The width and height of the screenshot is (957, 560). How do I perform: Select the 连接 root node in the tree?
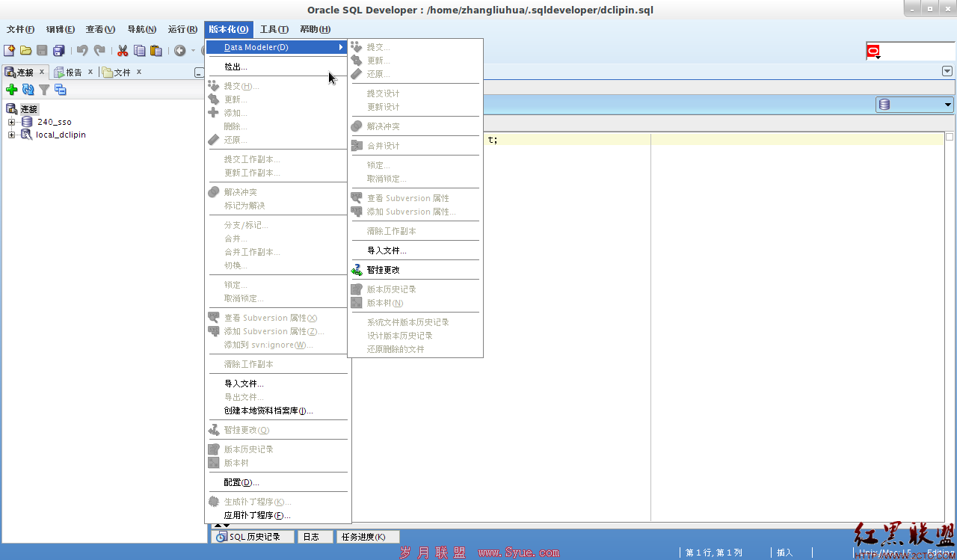click(x=29, y=109)
